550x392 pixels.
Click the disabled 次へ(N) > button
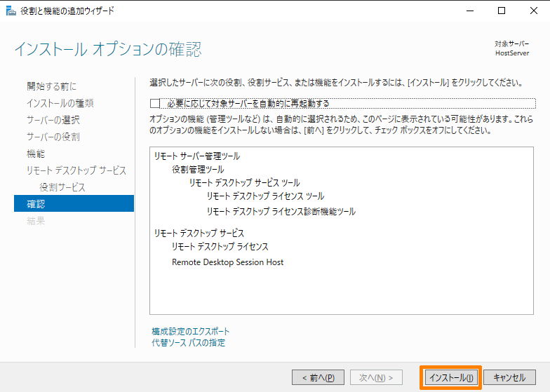376,377
